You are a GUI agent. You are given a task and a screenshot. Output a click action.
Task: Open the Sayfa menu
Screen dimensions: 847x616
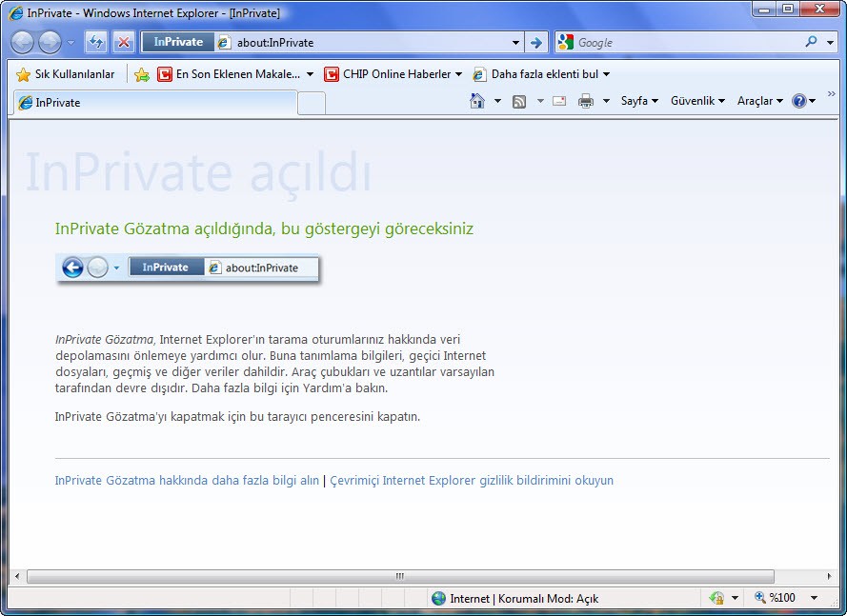click(x=639, y=101)
